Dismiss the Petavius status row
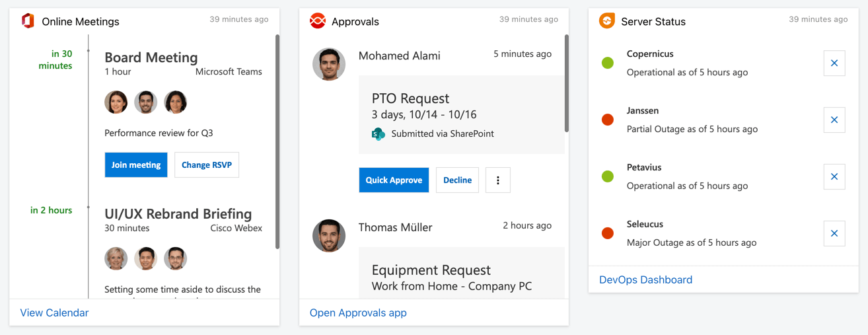Screen dimensions: 868x335 [834, 177]
